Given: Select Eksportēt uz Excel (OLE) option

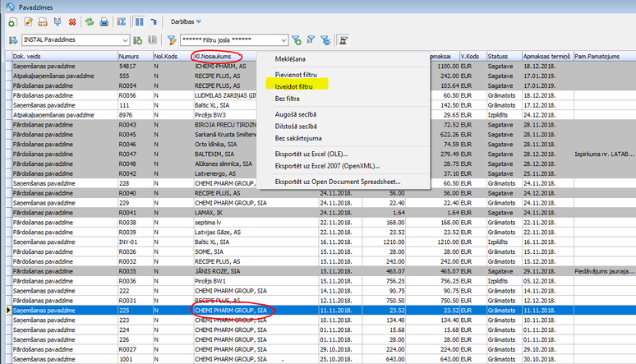Looking at the screenshot, I should tap(311, 154).
